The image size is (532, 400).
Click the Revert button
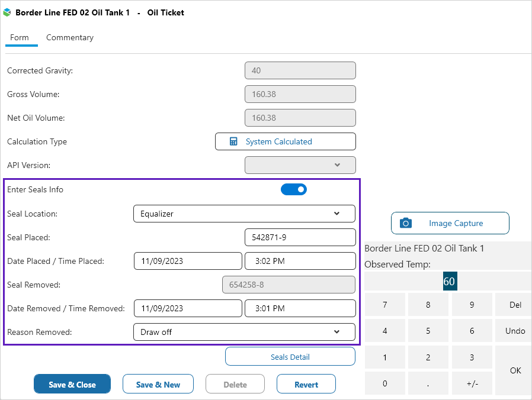point(306,385)
